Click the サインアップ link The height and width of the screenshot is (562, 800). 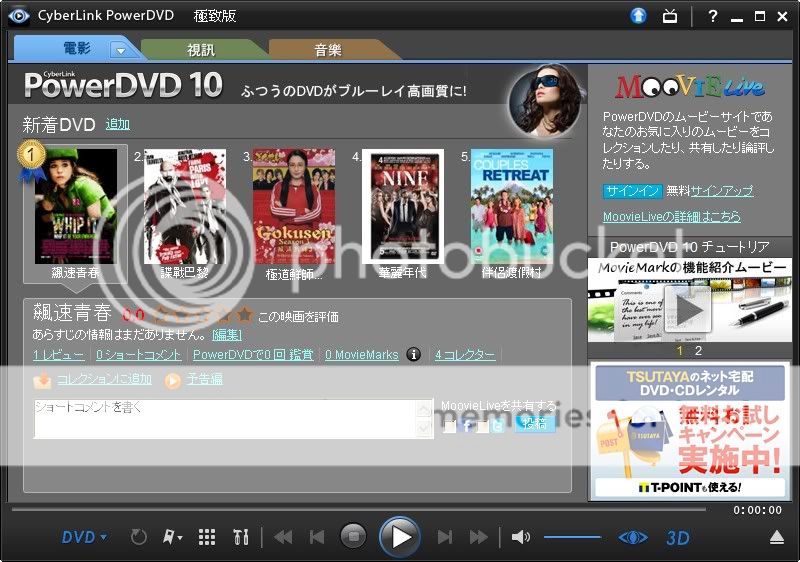(x=721, y=191)
